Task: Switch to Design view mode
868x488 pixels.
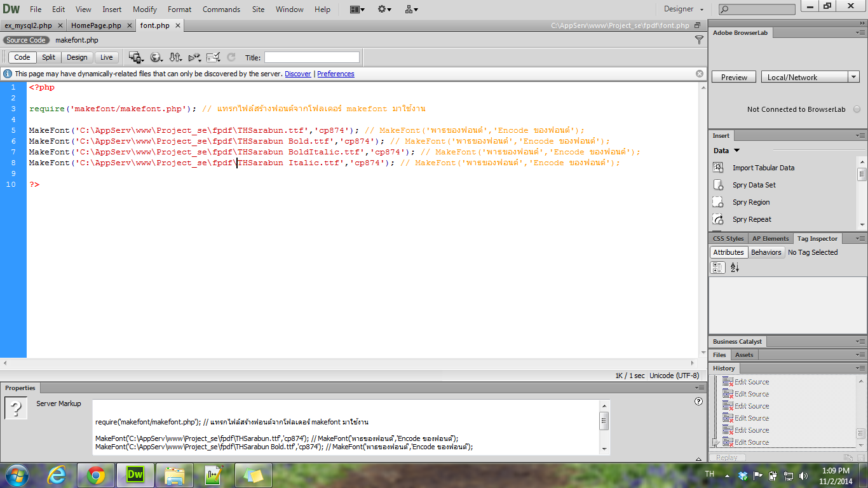Action: pyautogui.click(x=77, y=57)
